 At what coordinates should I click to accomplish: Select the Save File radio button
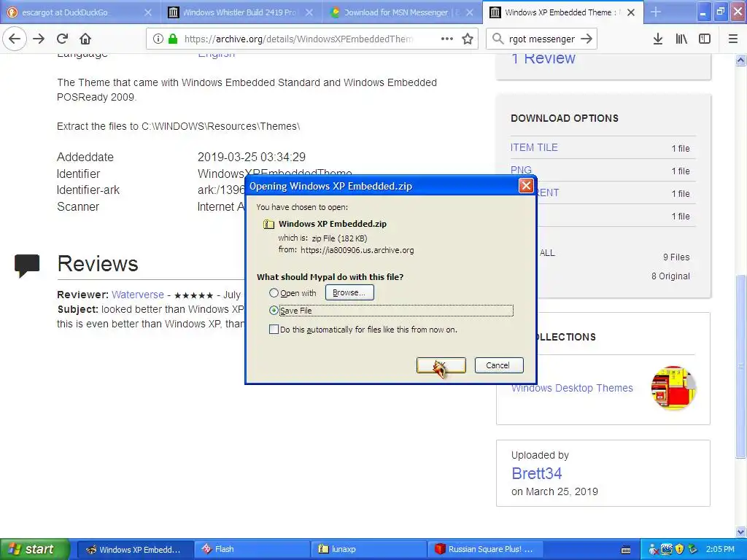coord(274,311)
